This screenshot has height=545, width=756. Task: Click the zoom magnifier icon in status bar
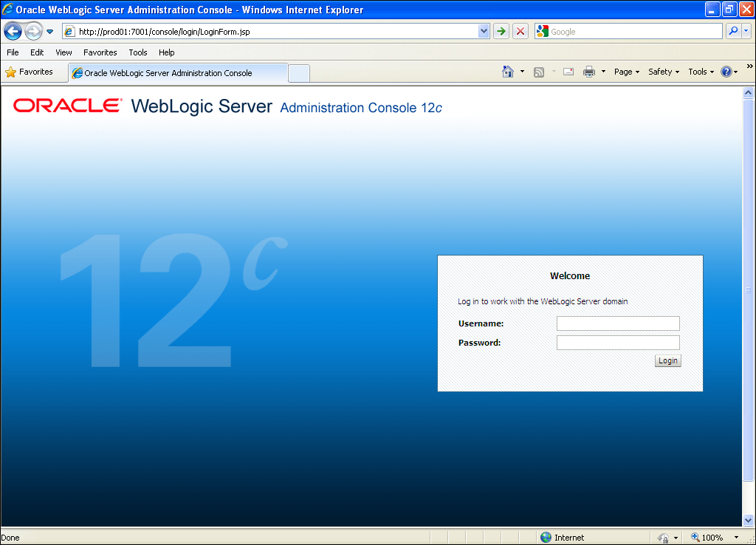[695, 538]
